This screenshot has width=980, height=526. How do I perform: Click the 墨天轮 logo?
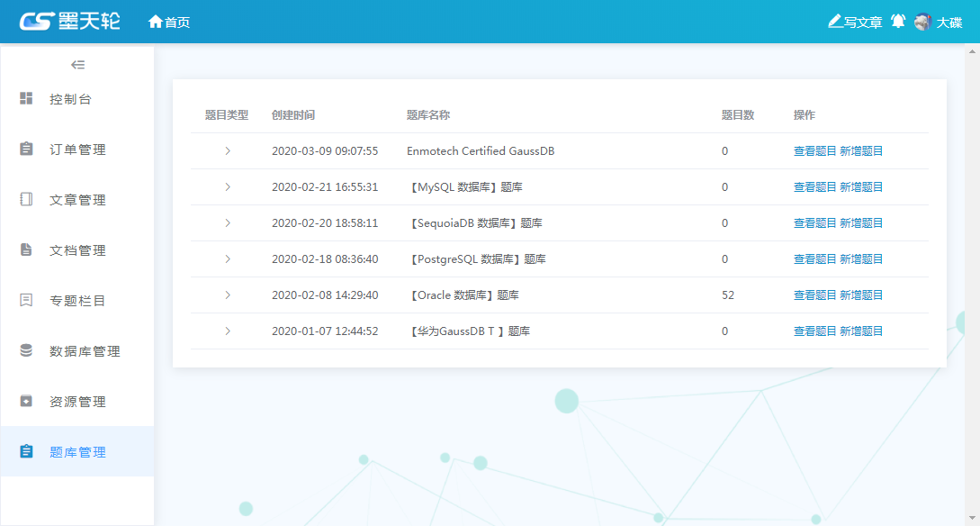click(69, 22)
